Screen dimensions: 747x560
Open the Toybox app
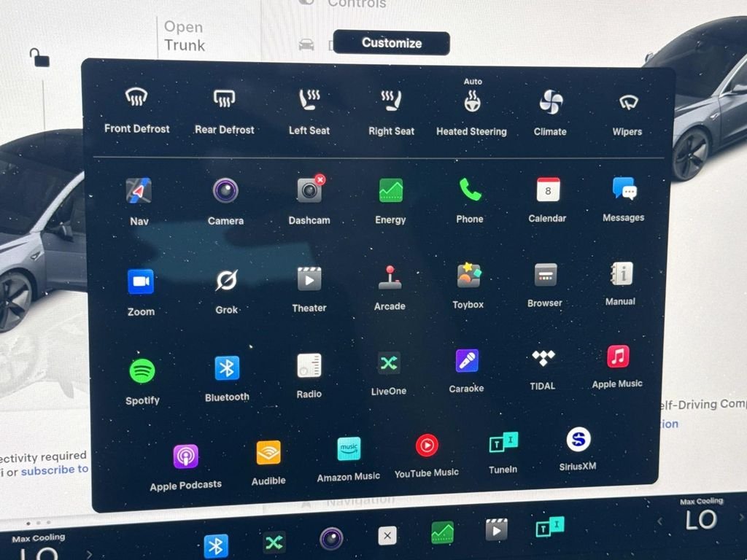468,285
